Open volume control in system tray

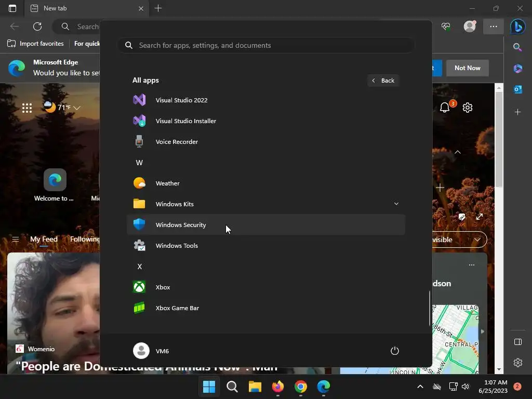pyautogui.click(x=465, y=387)
